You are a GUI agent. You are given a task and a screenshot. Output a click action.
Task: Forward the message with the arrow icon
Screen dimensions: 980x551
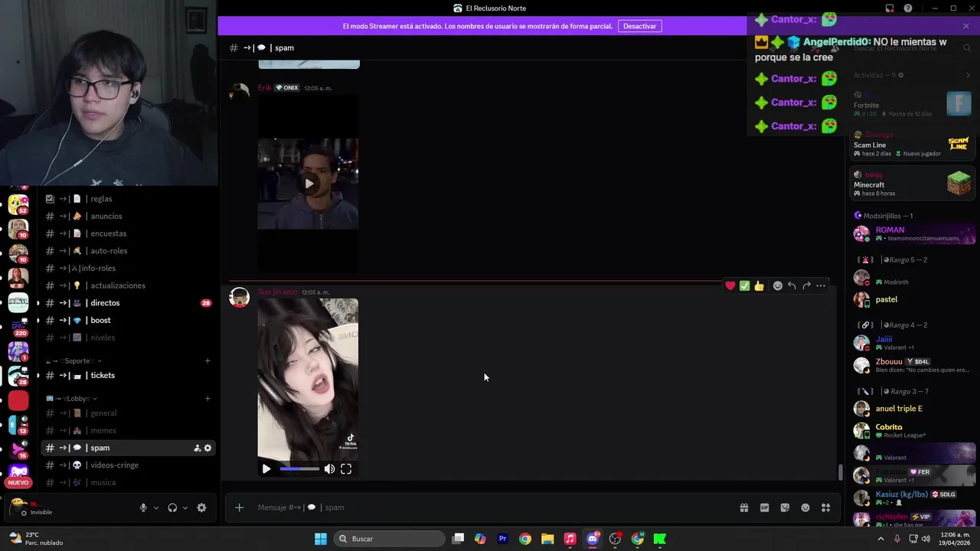pos(806,285)
